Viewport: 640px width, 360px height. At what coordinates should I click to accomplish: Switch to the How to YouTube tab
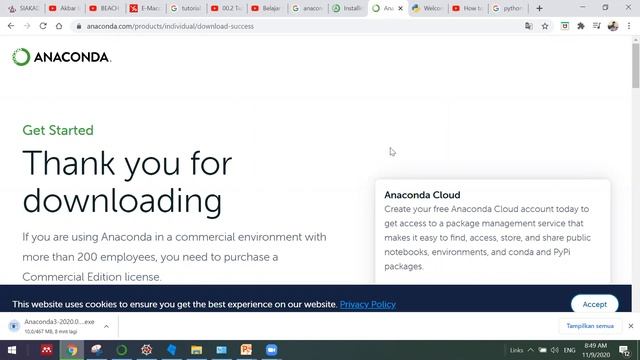[x=468, y=8]
